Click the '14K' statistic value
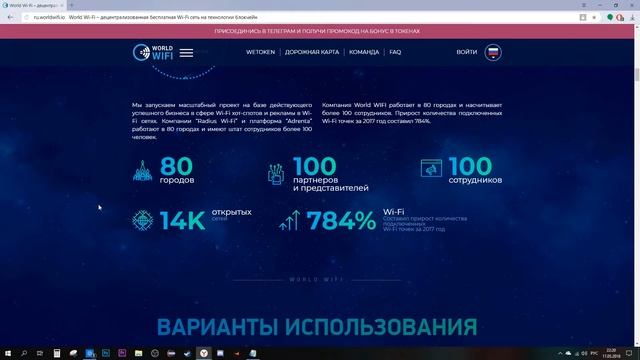640x360 pixels. click(x=182, y=220)
